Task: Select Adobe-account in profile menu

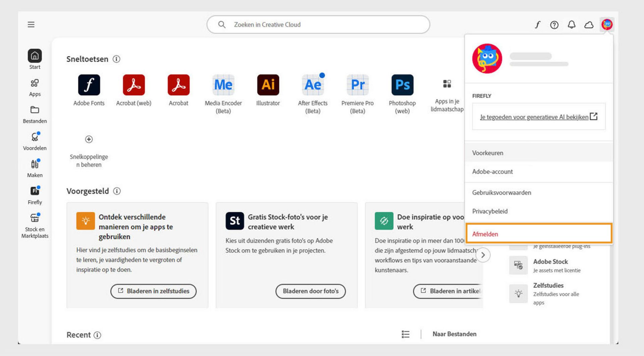Action: pyautogui.click(x=539, y=172)
